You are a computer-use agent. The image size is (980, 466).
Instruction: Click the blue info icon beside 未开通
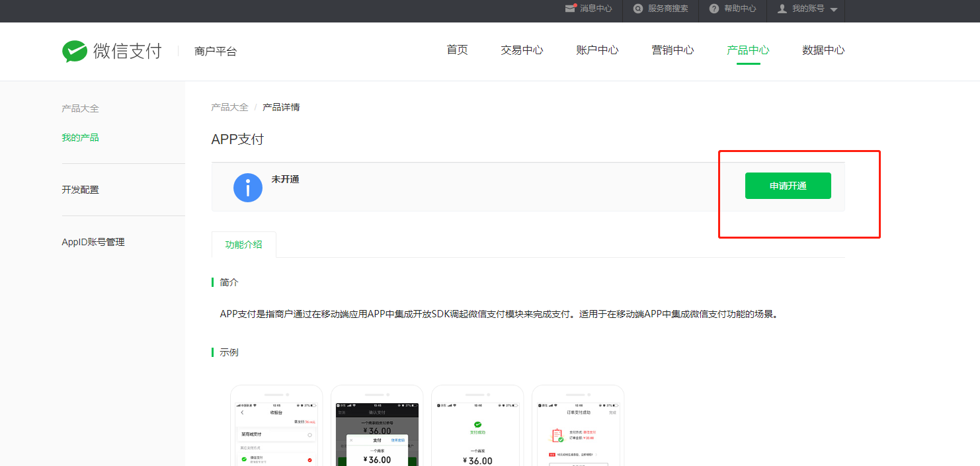click(x=248, y=188)
